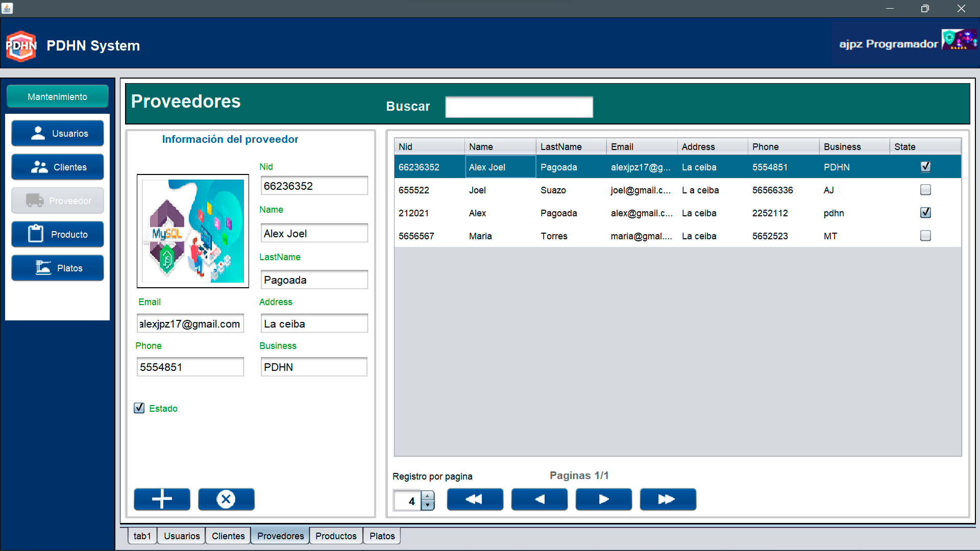Decrease Registro por pagina with the down arrow

click(428, 505)
